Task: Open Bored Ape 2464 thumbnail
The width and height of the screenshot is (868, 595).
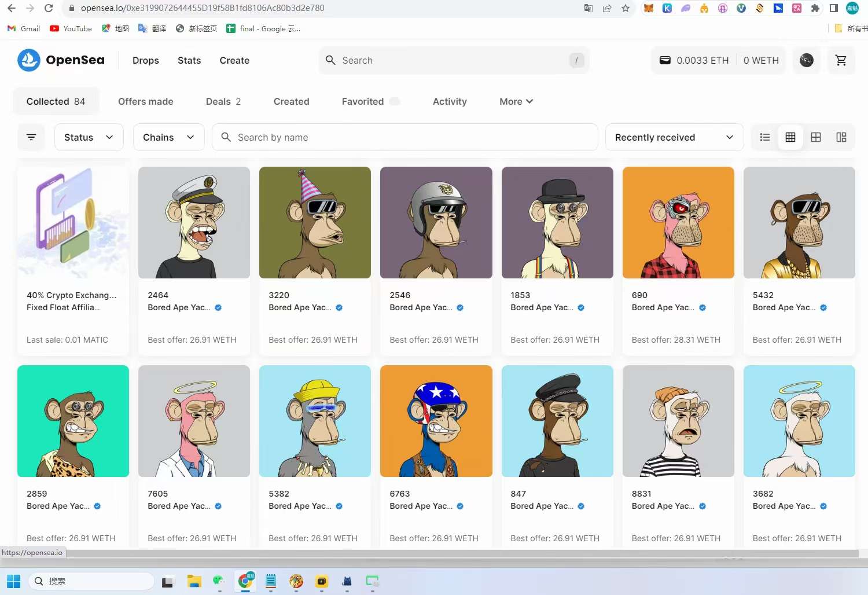Action: coord(194,223)
